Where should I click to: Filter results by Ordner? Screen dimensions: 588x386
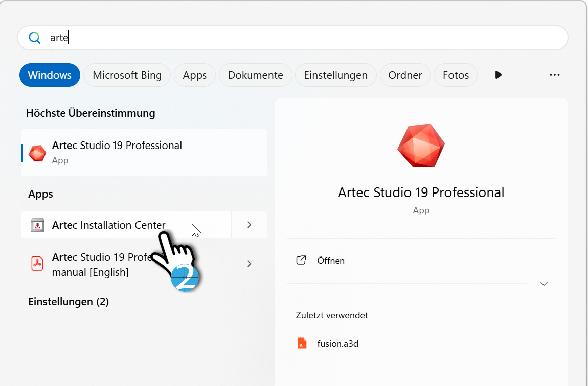pyautogui.click(x=405, y=75)
